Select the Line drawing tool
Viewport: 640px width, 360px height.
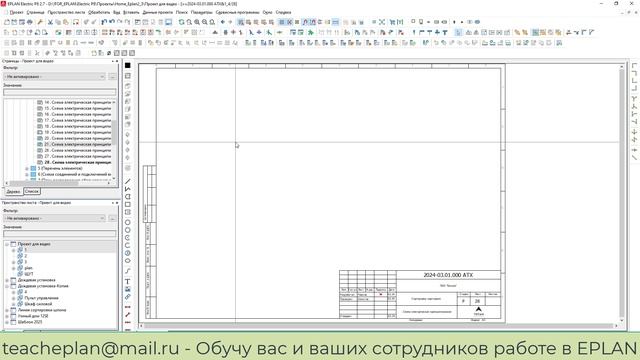[x=128, y=181]
